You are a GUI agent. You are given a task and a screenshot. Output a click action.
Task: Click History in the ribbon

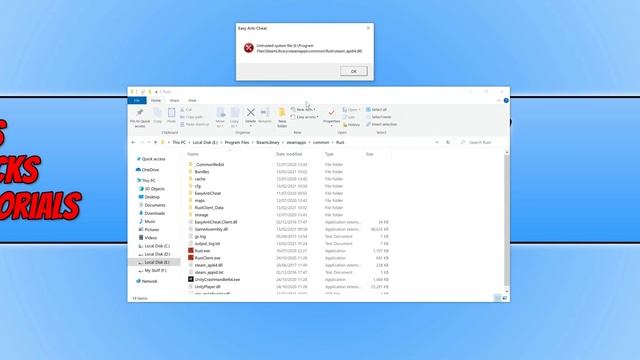[351, 124]
